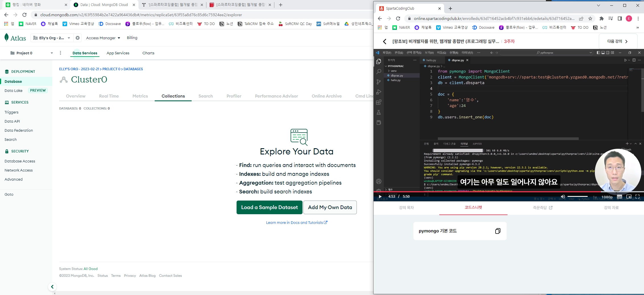This screenshot has height=295, width=644.
Task: Open the Docswave bookmark in the left browser
Action: tap(110, 24)
